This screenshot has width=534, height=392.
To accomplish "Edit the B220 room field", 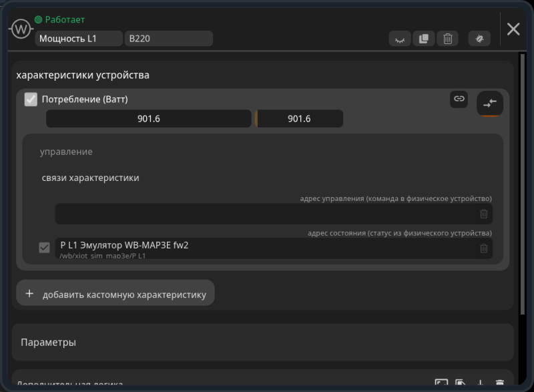I will (169, 39).
